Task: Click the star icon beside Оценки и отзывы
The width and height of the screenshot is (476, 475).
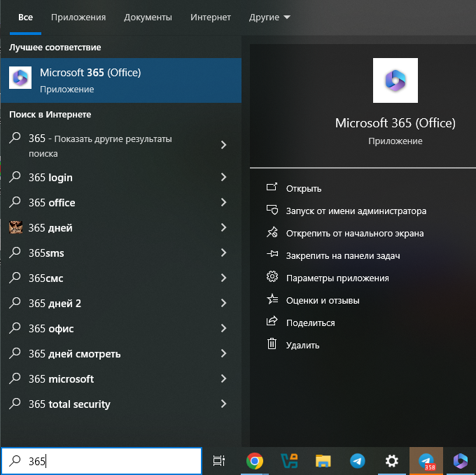Action: 272,299
